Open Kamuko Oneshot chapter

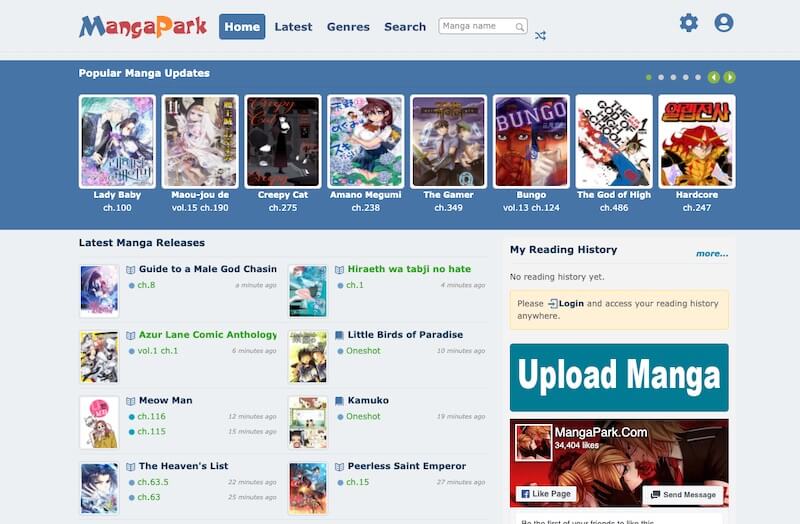point(363,416)
